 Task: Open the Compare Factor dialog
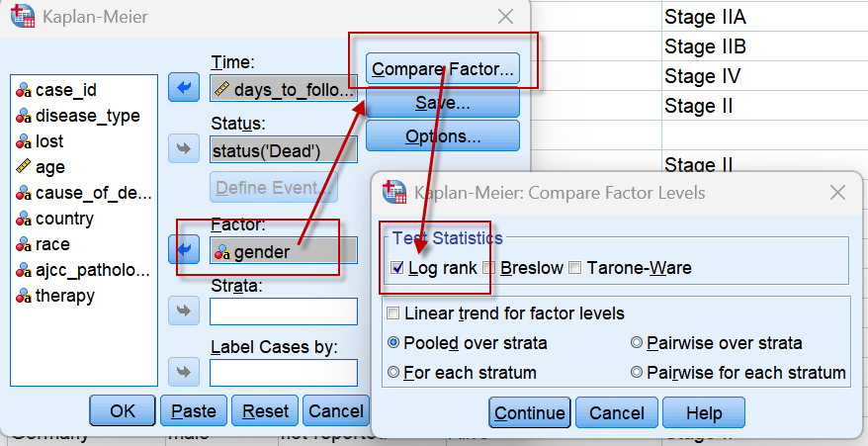[x=442, y=69]
